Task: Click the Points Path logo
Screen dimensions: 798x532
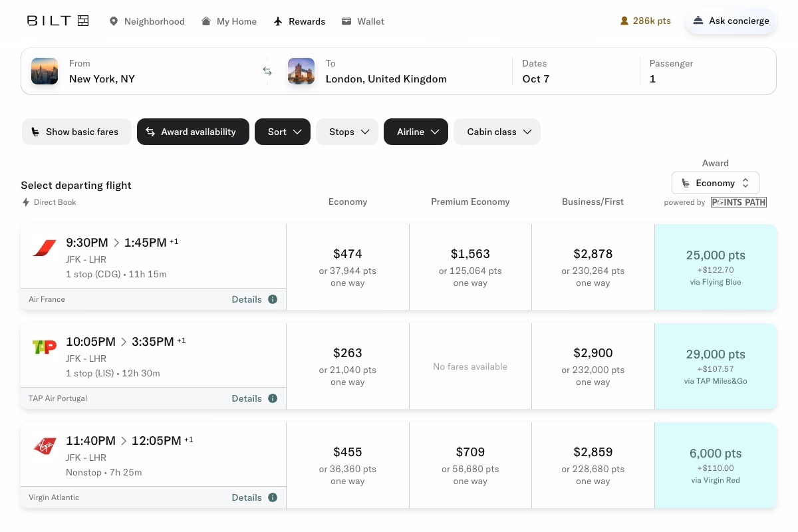Action: (738, 202)
